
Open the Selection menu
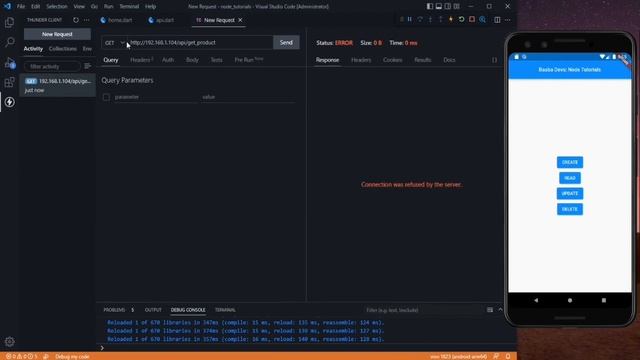(x=57, y=7)
